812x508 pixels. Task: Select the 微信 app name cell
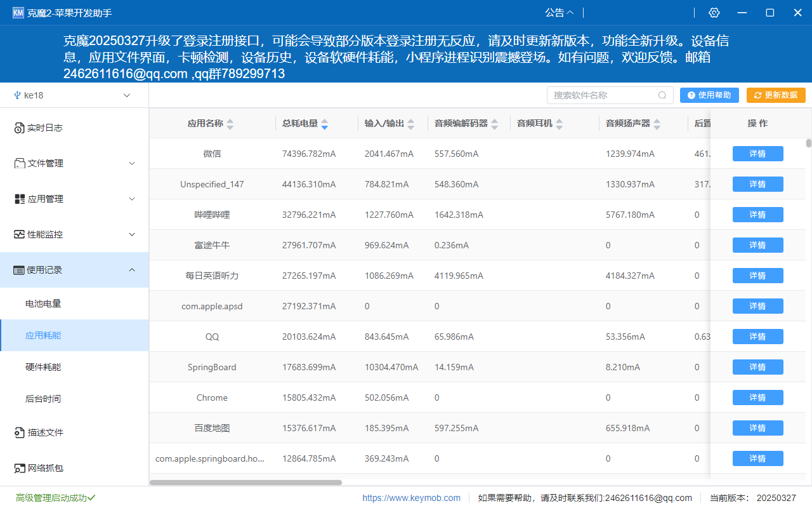(212, 154)
